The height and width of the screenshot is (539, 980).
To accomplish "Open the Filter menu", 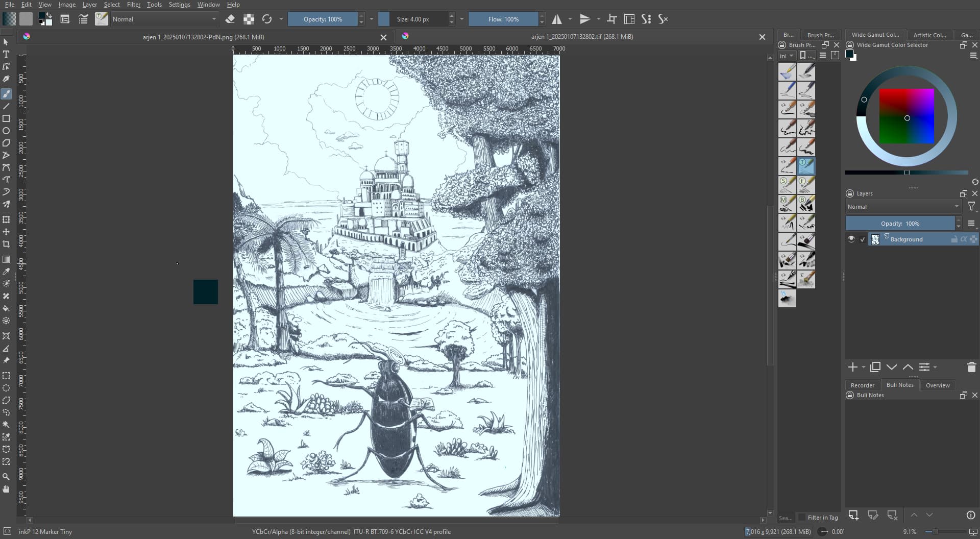I will [x=133, y=5].
